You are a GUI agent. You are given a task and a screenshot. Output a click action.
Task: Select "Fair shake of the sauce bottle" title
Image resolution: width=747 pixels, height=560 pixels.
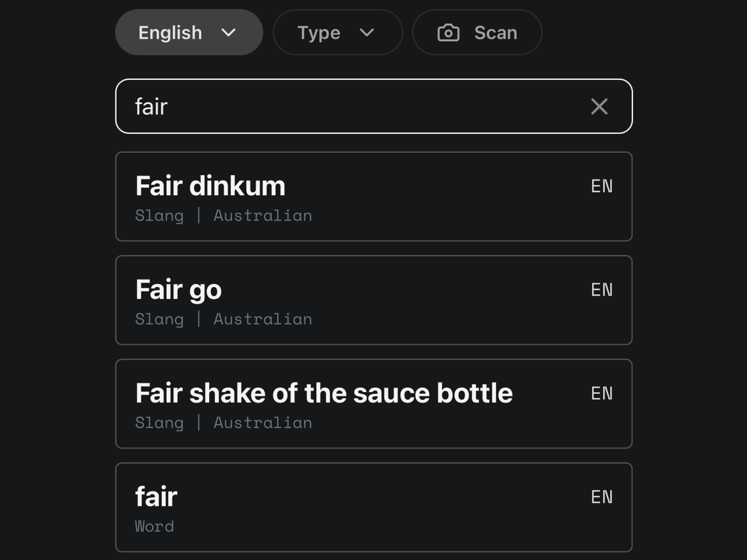pos(324,393)
